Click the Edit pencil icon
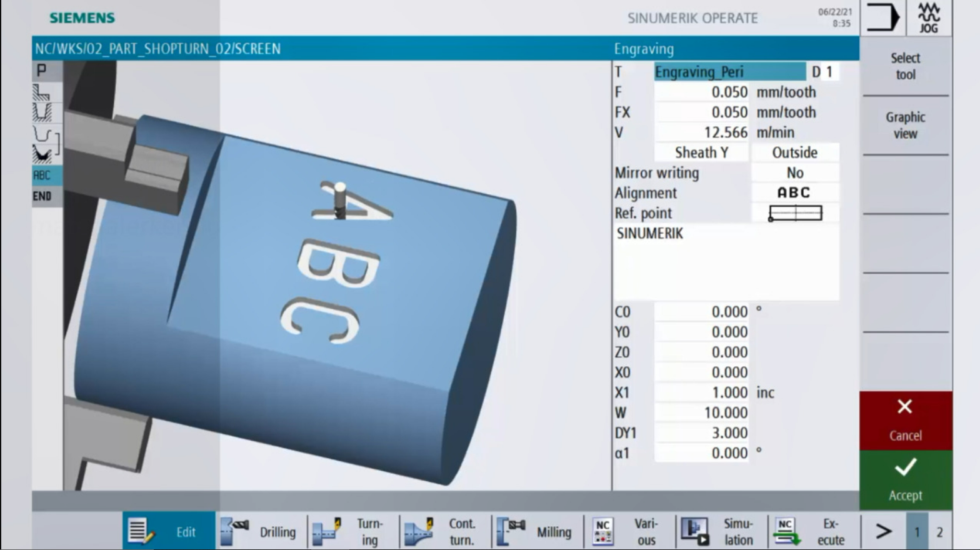The image size is (980, 550). click(x=141, y=531)
